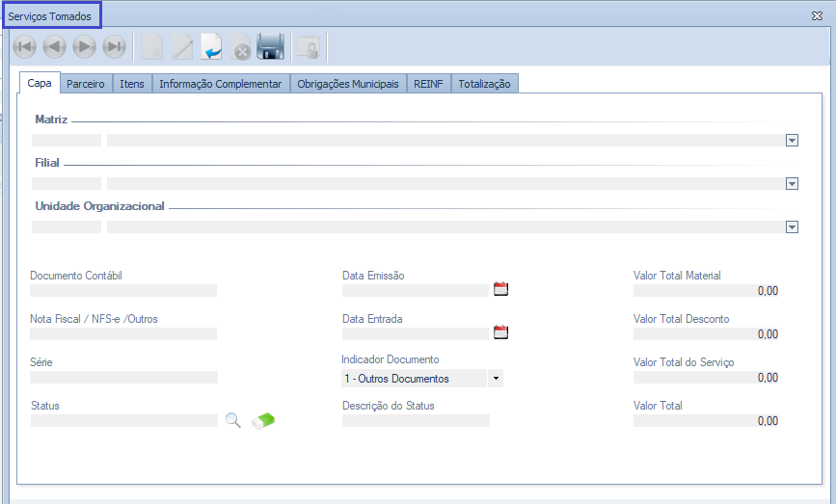
Task: Clear Status with the eraser icon
Action: click(263, 420)
